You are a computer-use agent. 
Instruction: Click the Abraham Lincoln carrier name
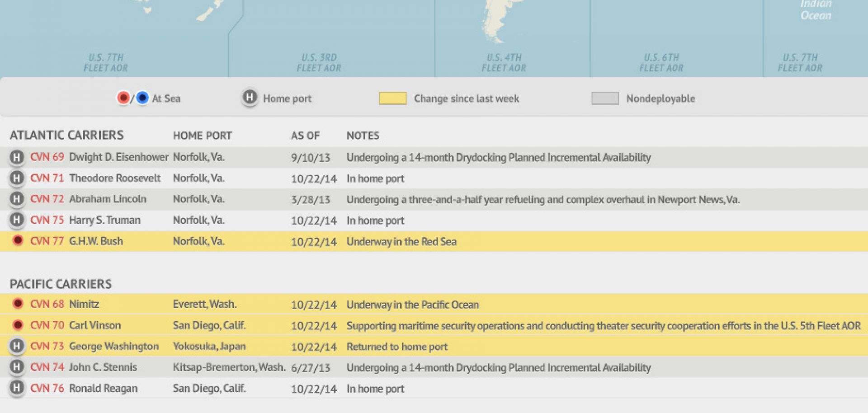pos(108,199)
